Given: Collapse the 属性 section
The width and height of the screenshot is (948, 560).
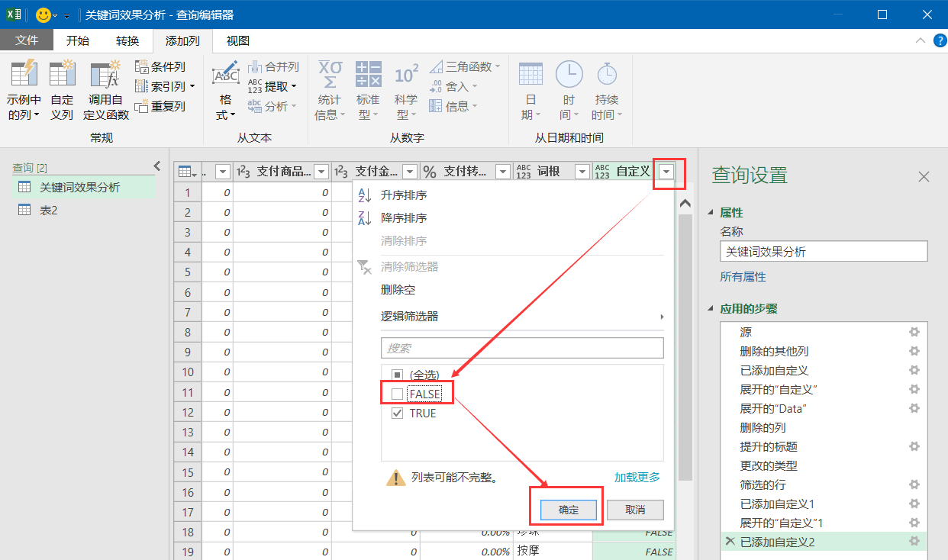Looking at the screenshot, I should [x=712, y=213].
